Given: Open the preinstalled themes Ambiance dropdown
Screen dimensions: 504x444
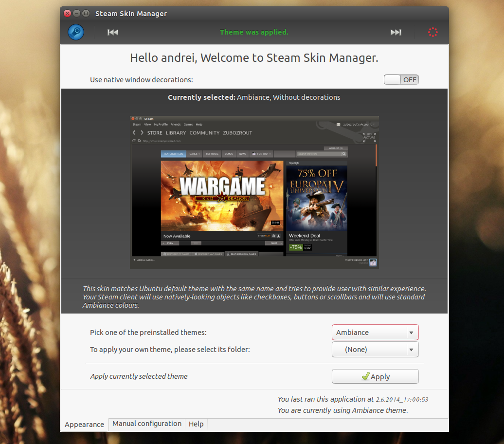Looking at the screenshot, I should coord(375,333).
